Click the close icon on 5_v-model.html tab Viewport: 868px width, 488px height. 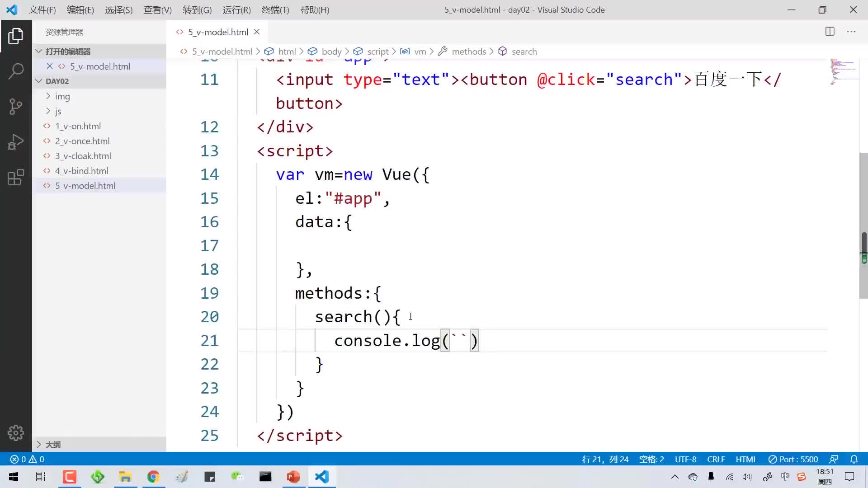256,32
